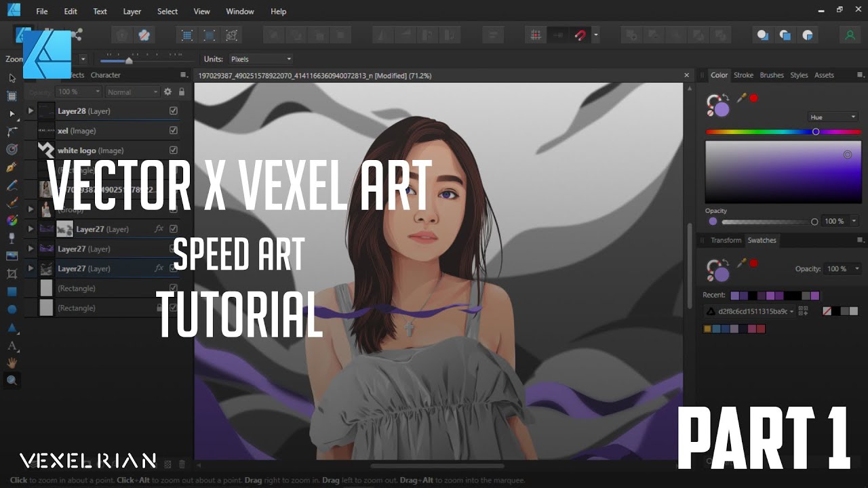The width and height of the screenshot is (868, 488).
Task: Click the red magnet Snapping icon
Action: (x=580, y=35)
